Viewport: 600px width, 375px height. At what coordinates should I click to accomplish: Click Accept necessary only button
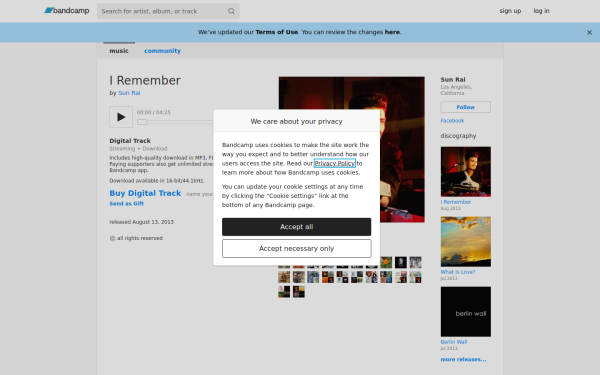[x=297, y=249]
